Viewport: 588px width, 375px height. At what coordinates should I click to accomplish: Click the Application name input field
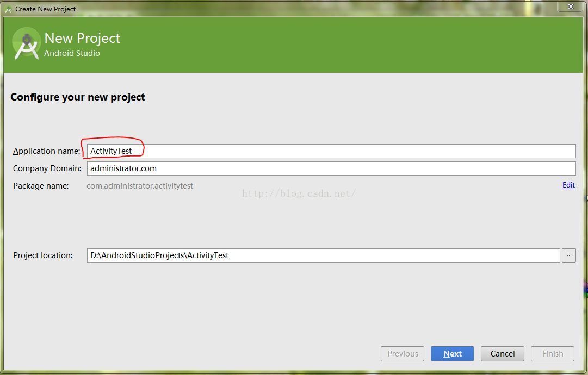[331, 151]
